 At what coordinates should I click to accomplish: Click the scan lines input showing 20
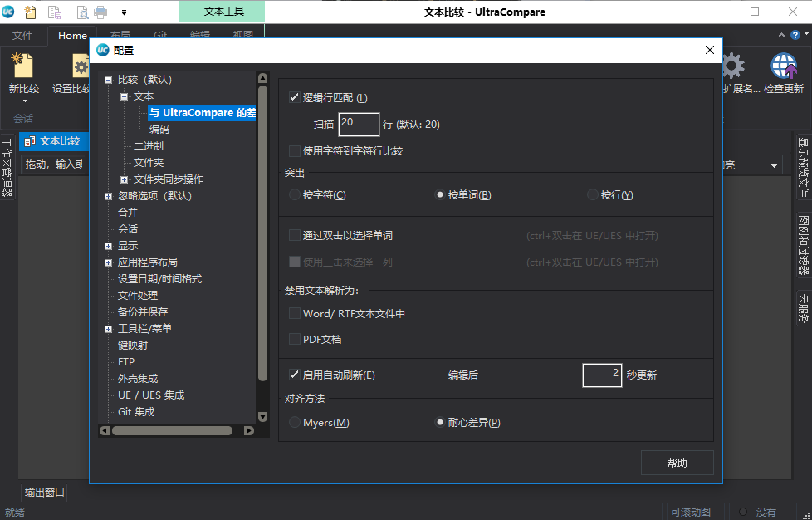pos(359,124)
